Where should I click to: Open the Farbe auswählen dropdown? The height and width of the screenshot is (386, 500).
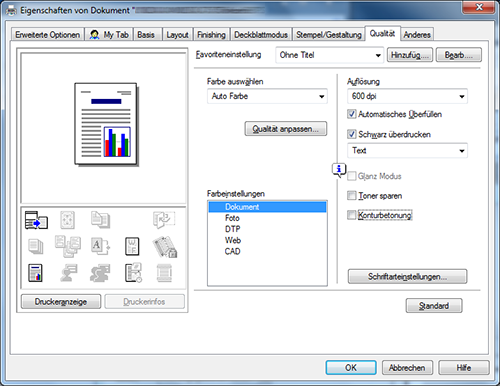click(267, 96)
